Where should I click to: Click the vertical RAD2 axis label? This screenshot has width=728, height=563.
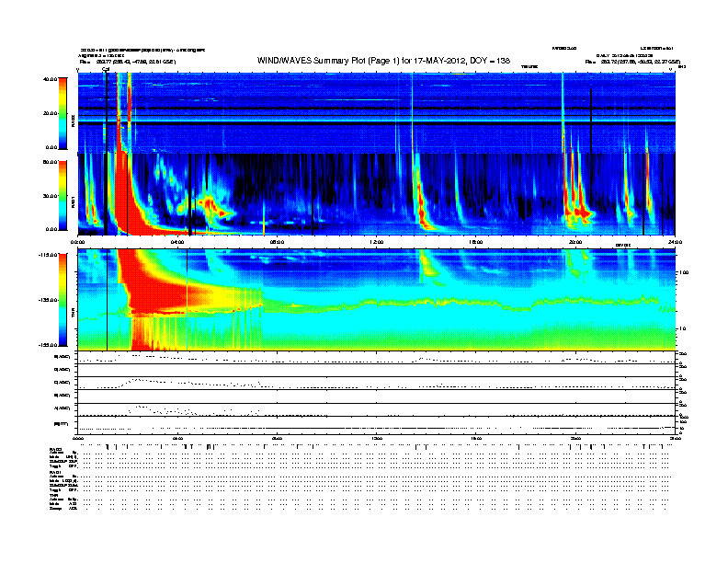coord(73,121)
